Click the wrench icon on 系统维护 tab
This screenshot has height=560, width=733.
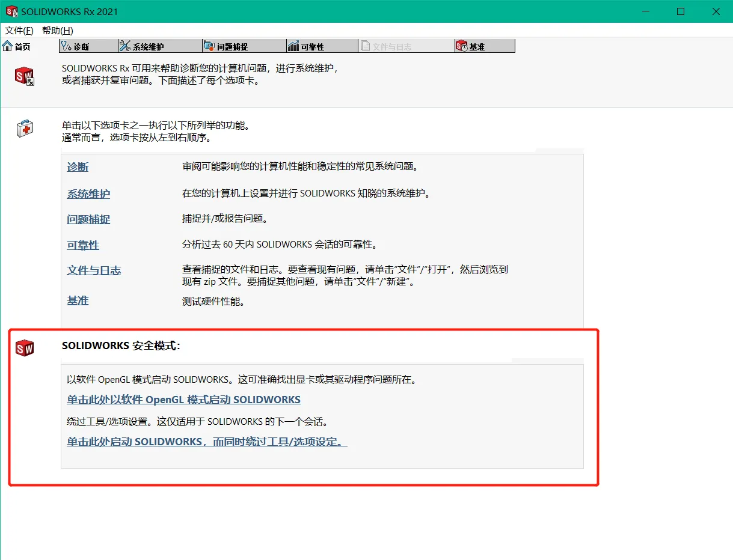pos(125,46)
